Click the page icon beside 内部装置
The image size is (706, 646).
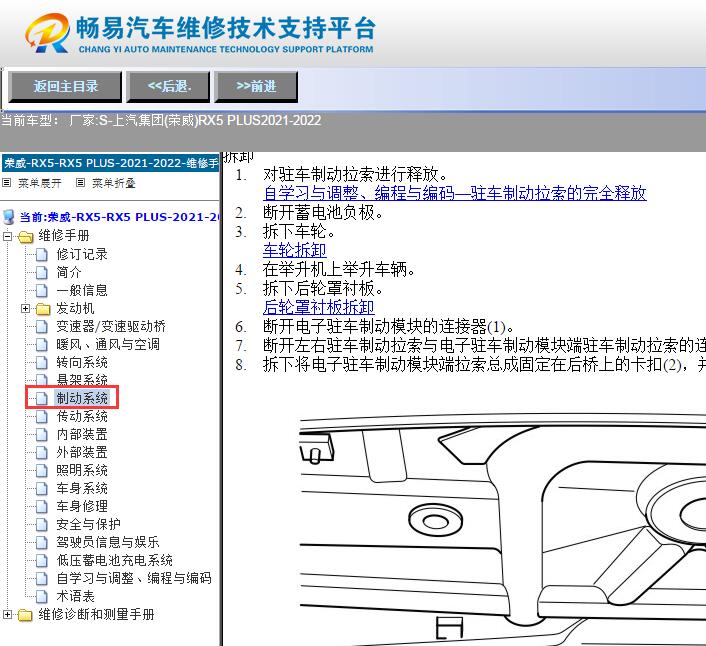[42, 435]
